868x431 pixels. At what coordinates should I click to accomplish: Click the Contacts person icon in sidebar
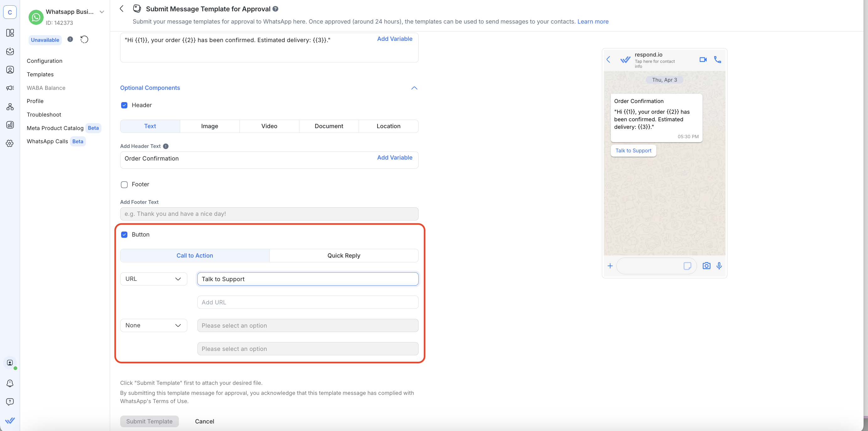(x=10, y=69)
